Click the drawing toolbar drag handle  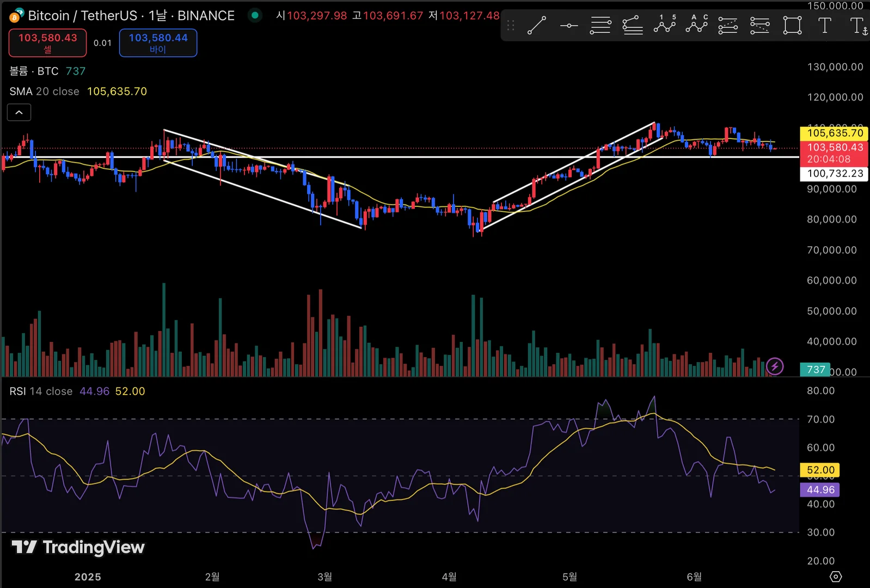pyautogui.click(x=511, y=25)
